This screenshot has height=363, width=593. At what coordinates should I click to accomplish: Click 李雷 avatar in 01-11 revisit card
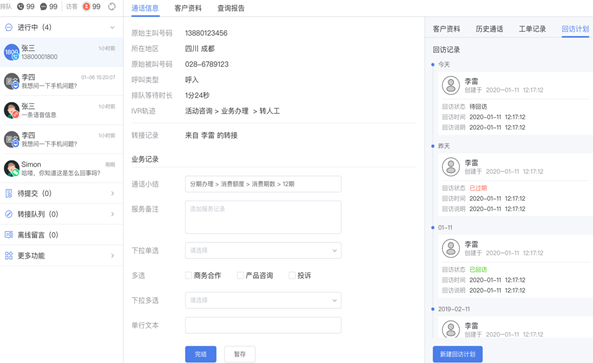tap(451, 248)
